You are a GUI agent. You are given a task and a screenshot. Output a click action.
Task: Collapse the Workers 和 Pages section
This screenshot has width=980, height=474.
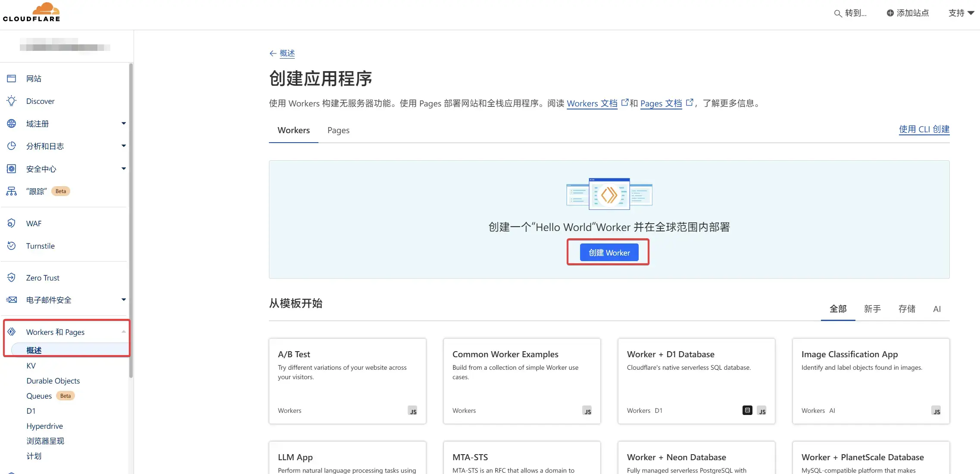(124, 332)
